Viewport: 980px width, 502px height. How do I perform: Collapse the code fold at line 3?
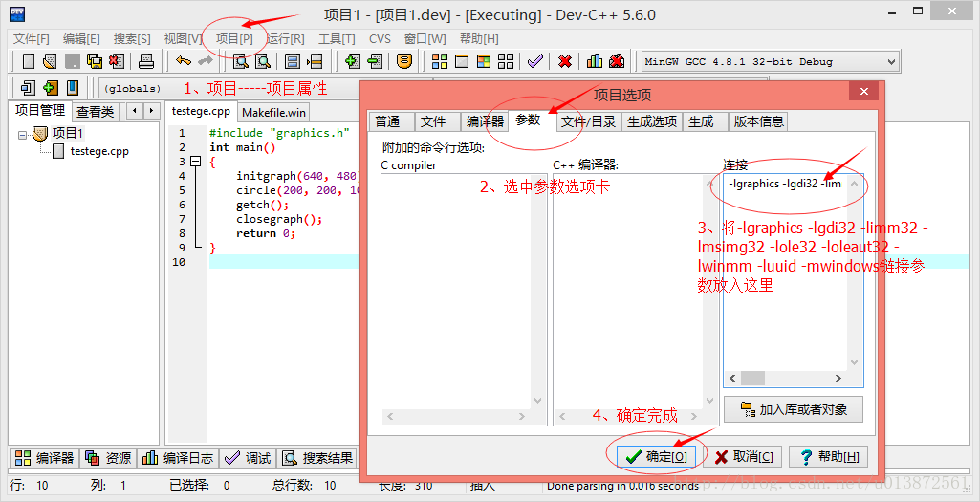click(196, 162)
